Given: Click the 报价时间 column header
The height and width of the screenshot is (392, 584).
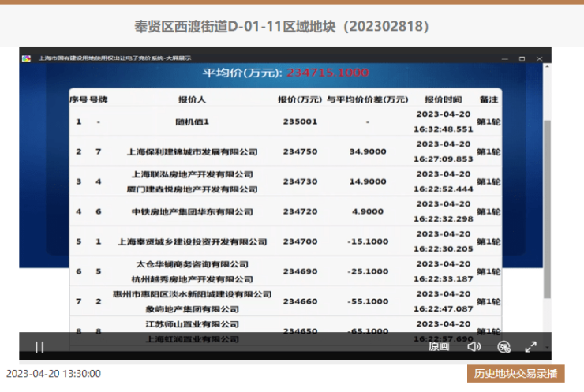Looking at the screenshot, I should click(444, 99).
